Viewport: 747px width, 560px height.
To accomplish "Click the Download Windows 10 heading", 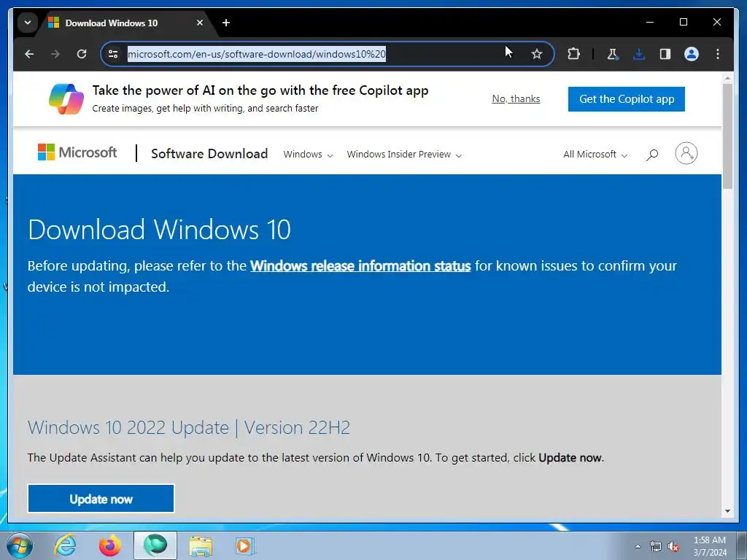I will coord(159,230).
